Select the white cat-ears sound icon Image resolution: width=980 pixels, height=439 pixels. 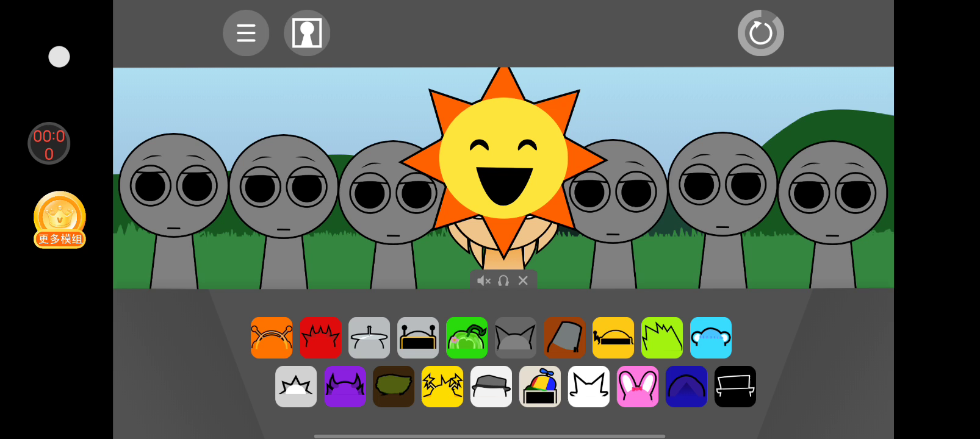point(589,387)
